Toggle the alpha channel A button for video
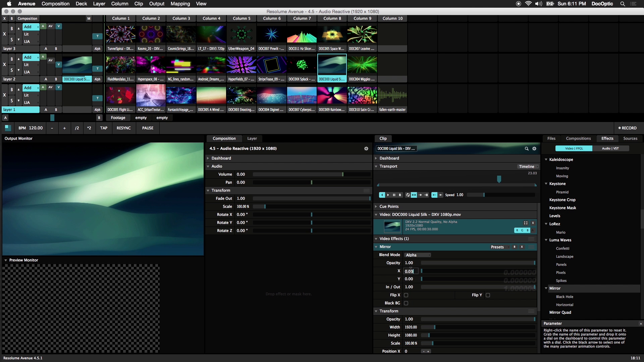The image size is (644, 362). click(x=533, y=230)
